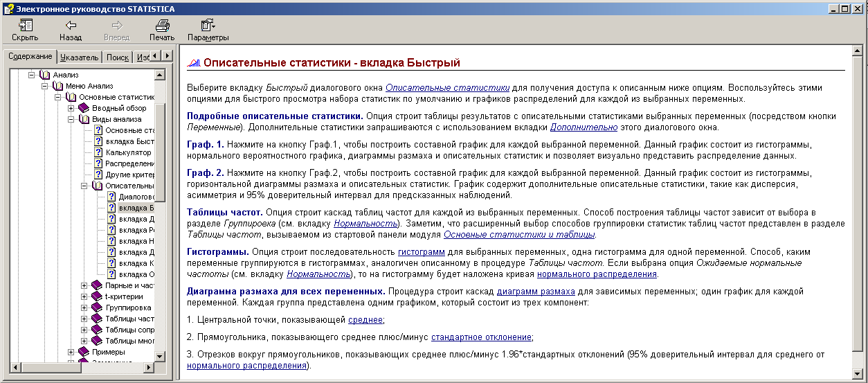868x383 pixels.
Task: Follow the Дополнительно tab link
Action: tap(584, 127)
